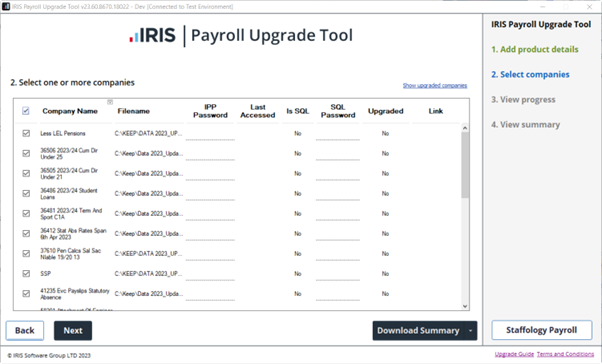Go to step 4 View summary
Viewport: 602px width, 364px height.
[526, 124]
